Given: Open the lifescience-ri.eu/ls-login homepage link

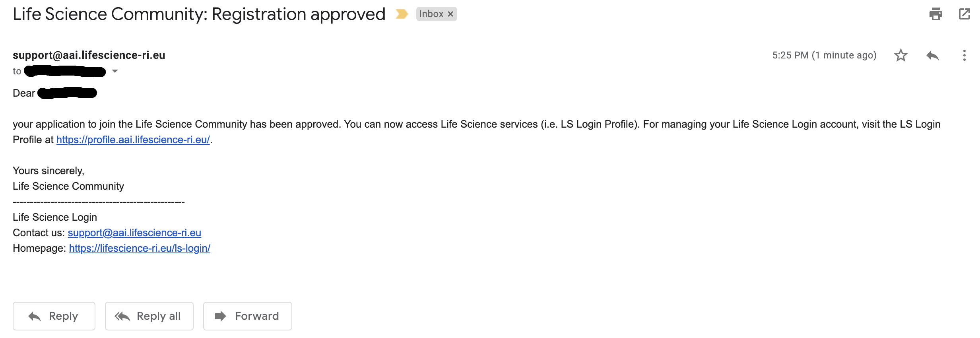Looking at the screenshot, I should (140, 248).
